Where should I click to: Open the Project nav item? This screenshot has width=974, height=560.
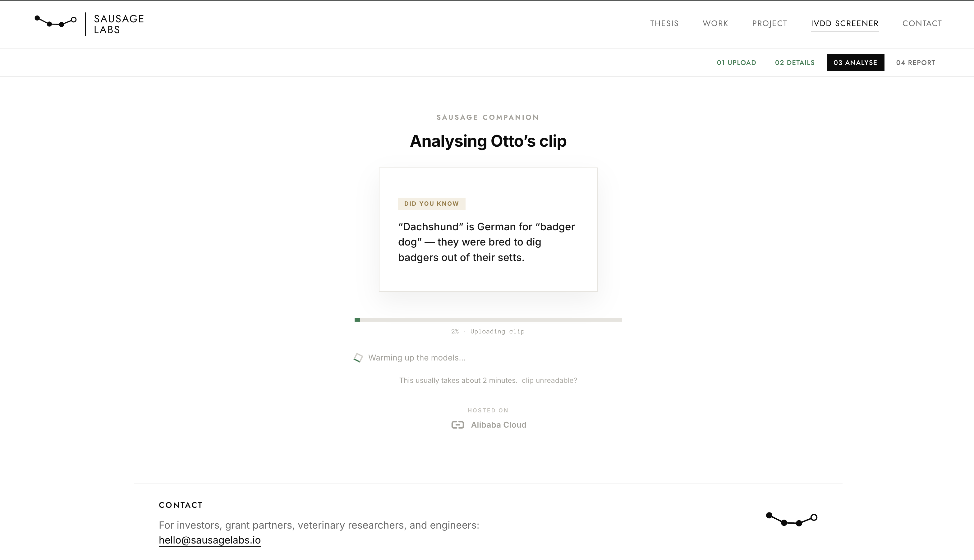[x=770, y=23]
